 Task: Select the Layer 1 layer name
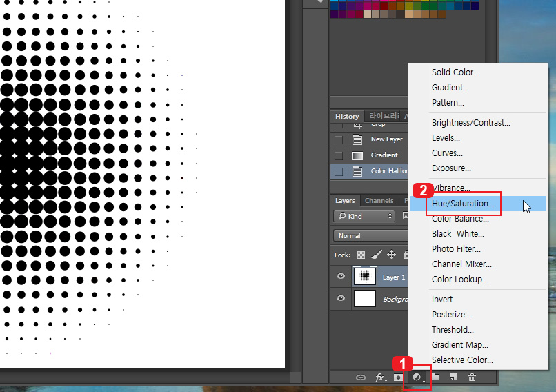[394, 277]
